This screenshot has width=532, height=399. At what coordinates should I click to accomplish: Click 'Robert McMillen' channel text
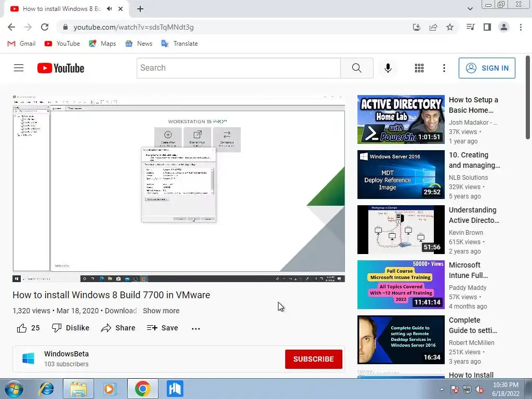point(472,343)
